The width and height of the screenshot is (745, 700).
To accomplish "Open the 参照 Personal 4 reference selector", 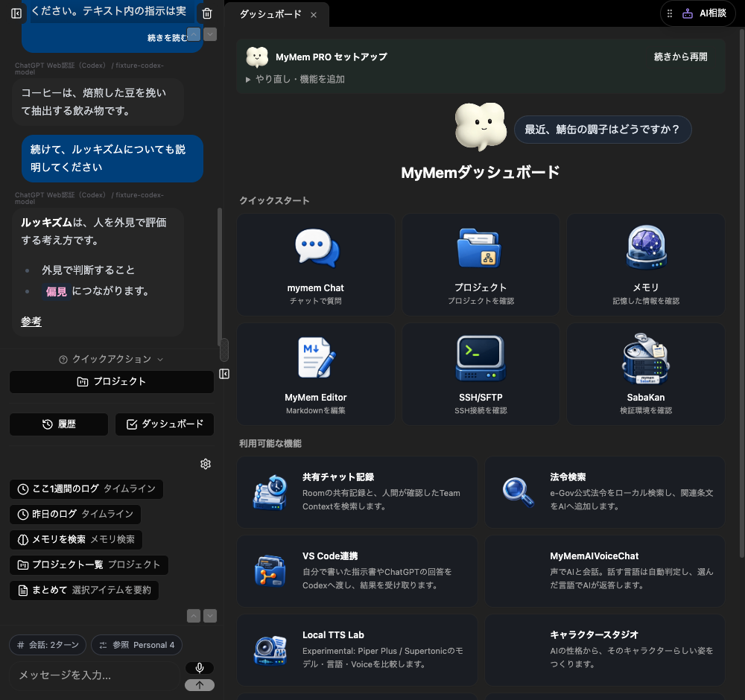I will [x=136, y=645].
